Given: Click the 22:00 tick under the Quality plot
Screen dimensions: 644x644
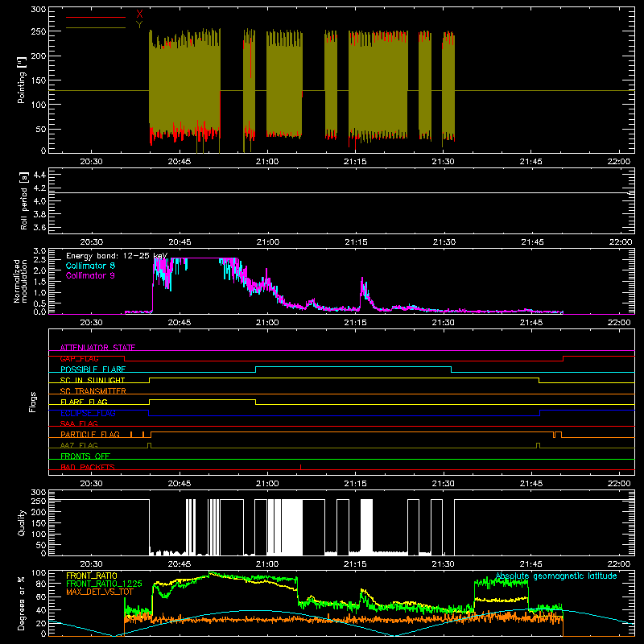Looking at the screenshot, I should click(x=619, y=564).
